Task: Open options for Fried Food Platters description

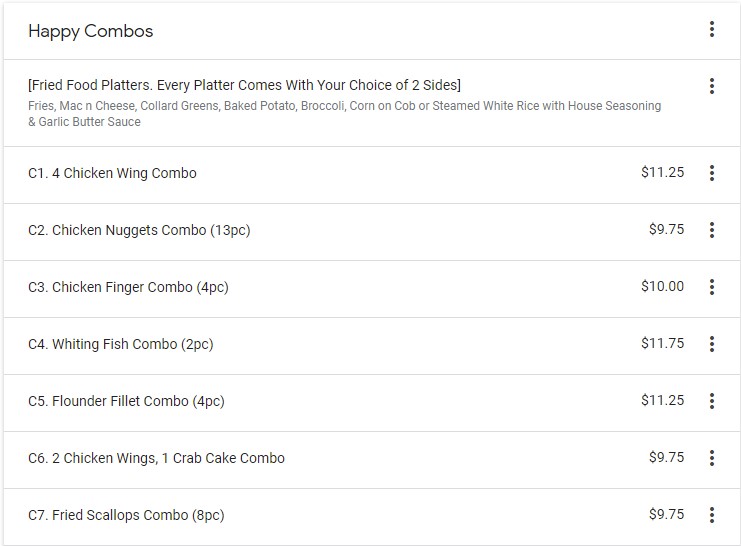Action: click(x=711, y=86)
